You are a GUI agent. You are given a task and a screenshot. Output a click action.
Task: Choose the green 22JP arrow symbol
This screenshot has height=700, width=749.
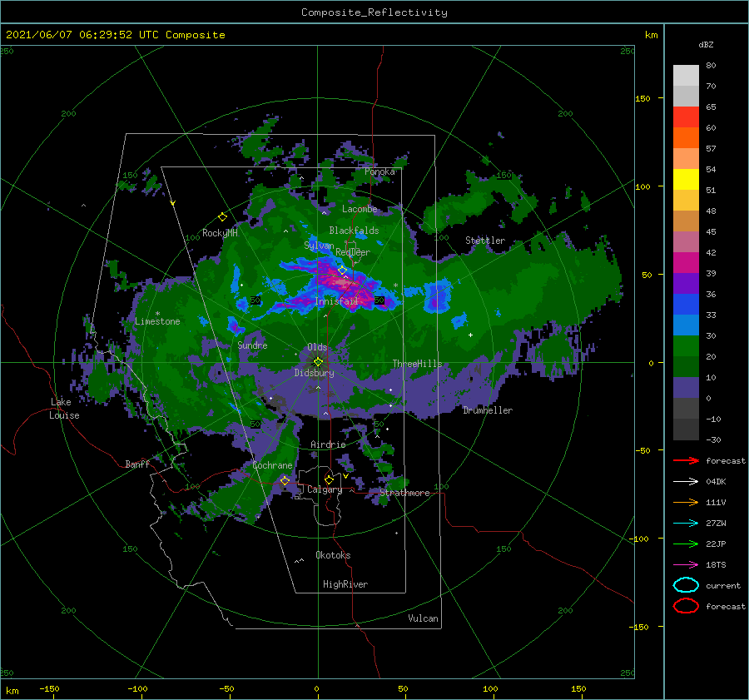coord(686,544)
